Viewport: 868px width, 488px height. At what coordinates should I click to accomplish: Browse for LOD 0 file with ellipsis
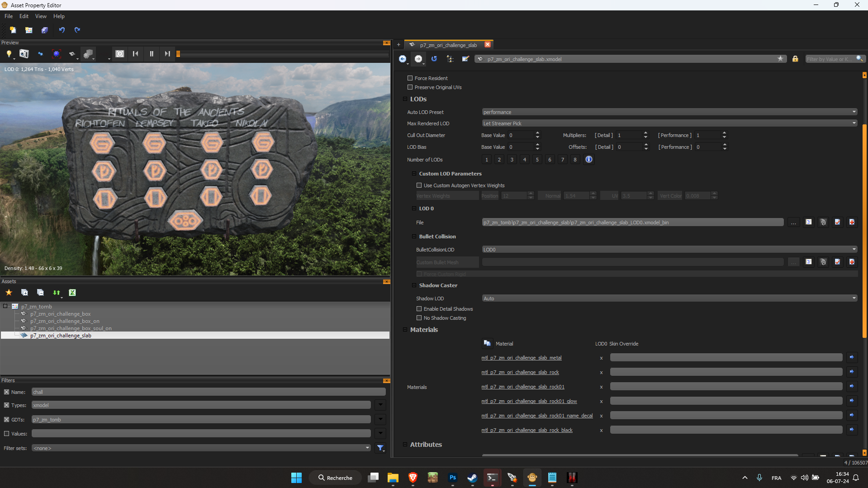tap(793, 222)
